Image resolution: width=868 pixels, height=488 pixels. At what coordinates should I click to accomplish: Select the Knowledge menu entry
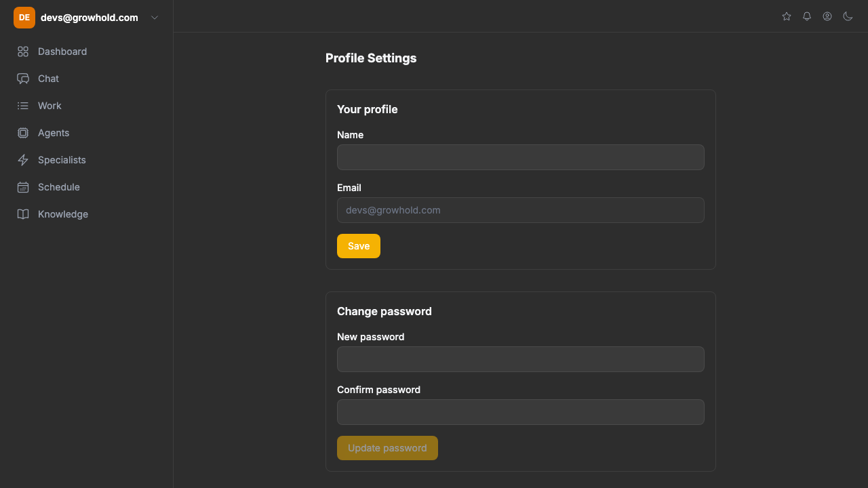[x=62, y=214]
